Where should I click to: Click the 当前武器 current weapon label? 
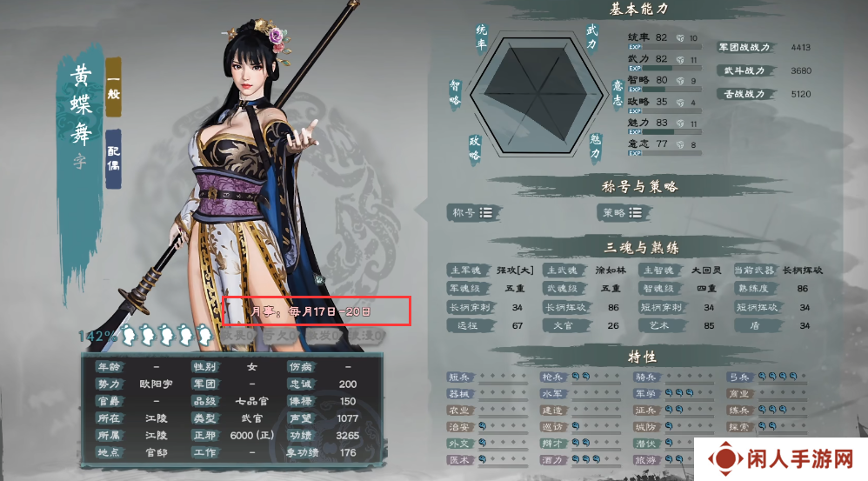(754, 271)
